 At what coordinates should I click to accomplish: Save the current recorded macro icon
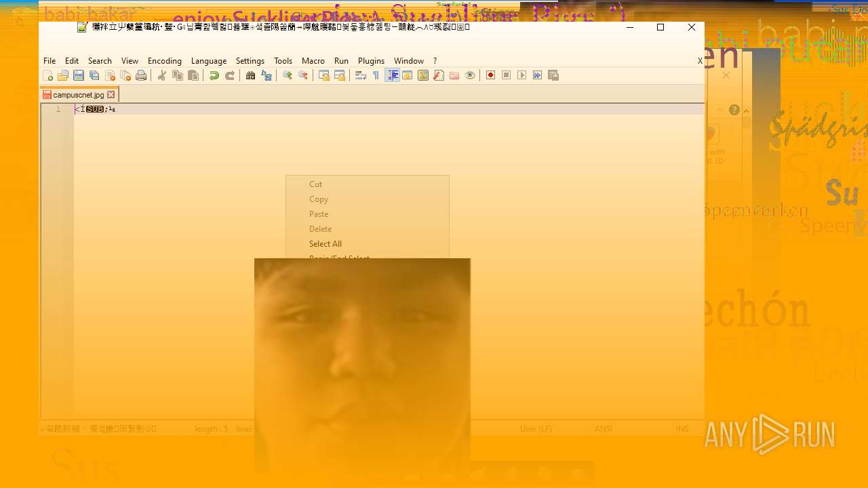point(553,75)
